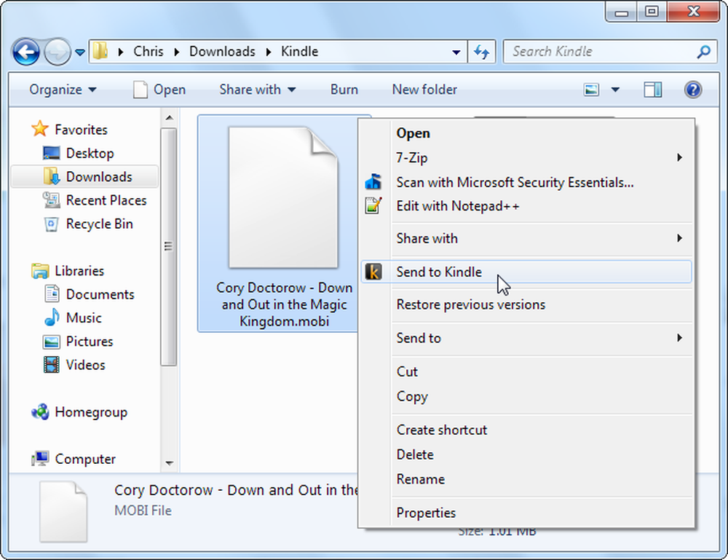Select Videos library in navigation pane

[74, 365]
